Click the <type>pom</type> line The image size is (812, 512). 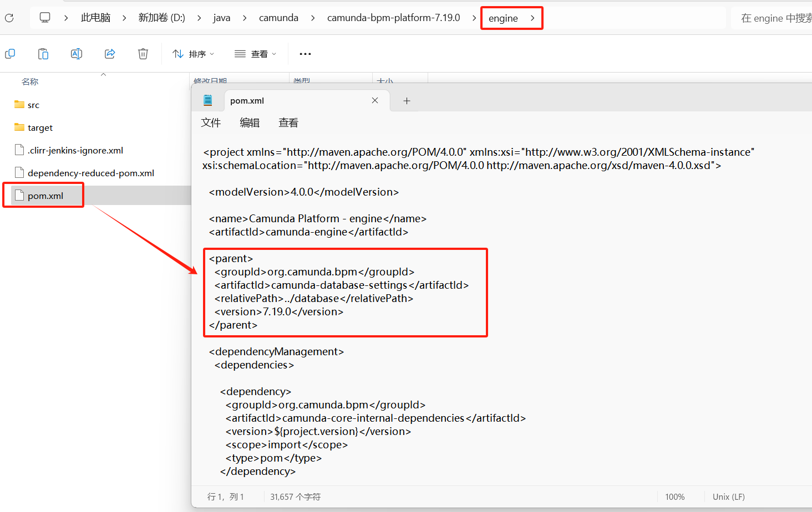click(273, 458)
